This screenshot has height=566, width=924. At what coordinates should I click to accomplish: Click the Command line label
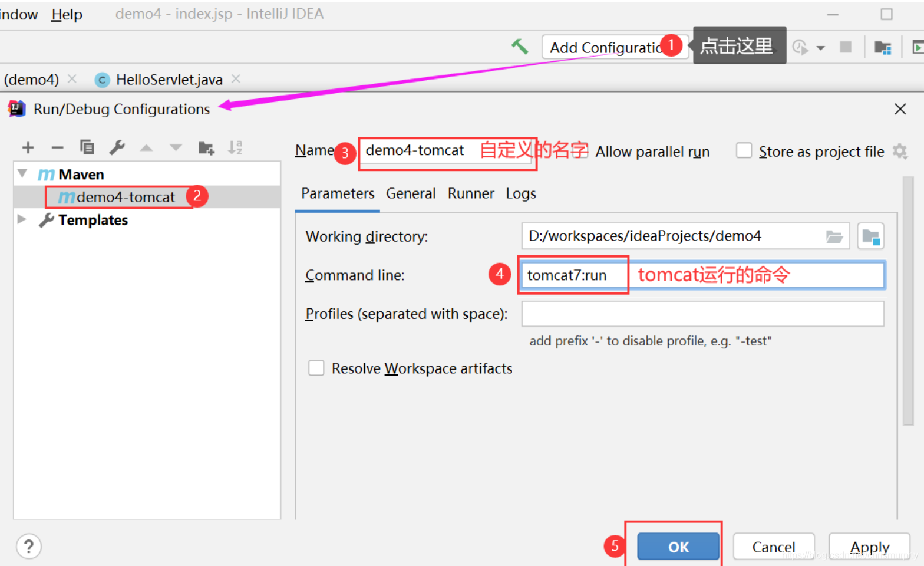(355, 275)
